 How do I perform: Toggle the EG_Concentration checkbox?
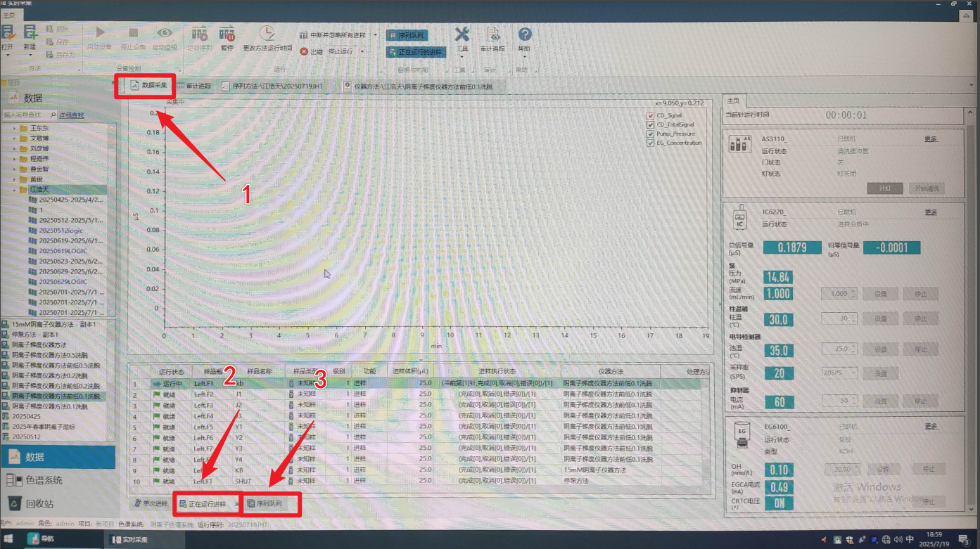650,143
